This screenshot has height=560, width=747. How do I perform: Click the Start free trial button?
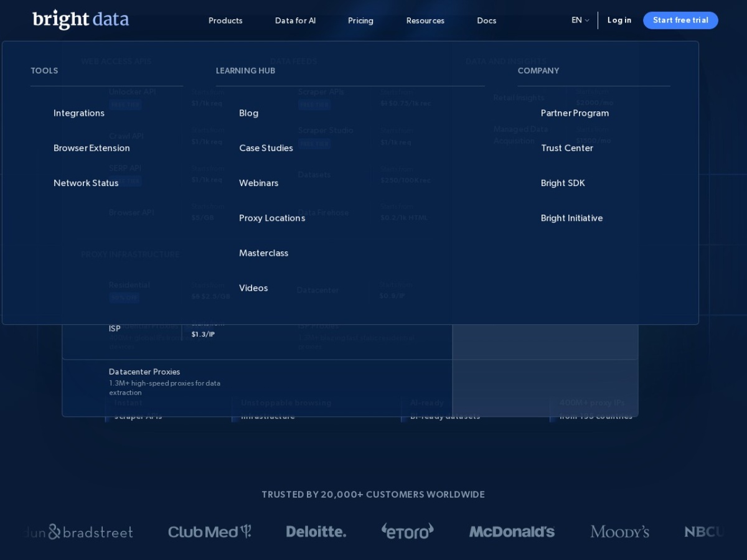(x=680, y=20)
